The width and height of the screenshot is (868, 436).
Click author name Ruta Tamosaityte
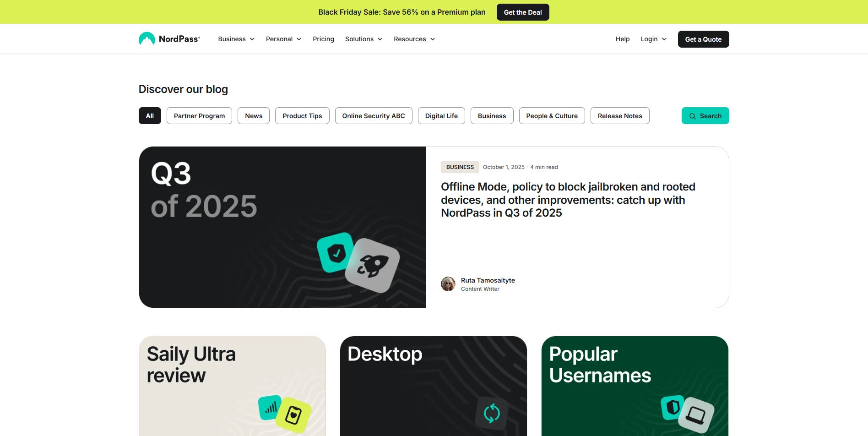[x=488, y=280]
